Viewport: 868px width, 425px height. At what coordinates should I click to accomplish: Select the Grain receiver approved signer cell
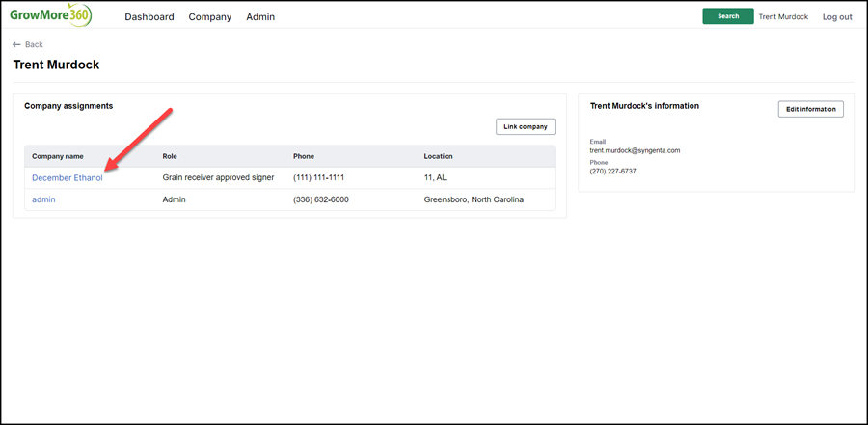(218, 178)
